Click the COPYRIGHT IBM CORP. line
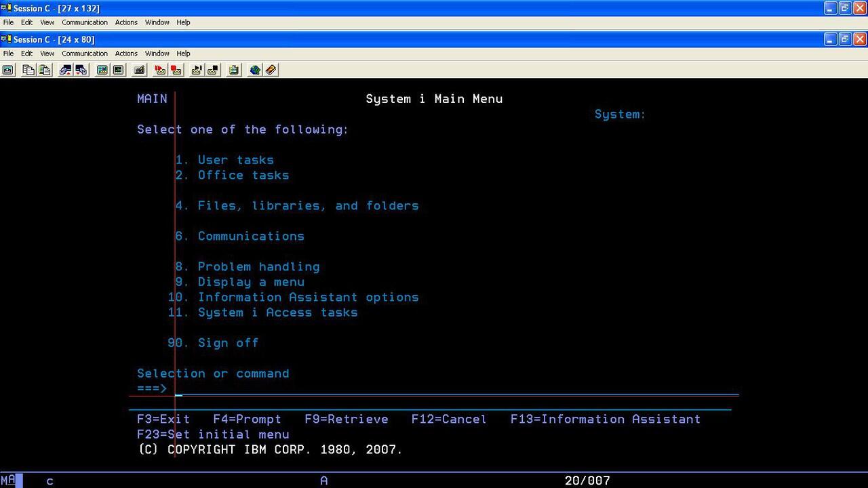868x488 pixels. tap(270, 449)
